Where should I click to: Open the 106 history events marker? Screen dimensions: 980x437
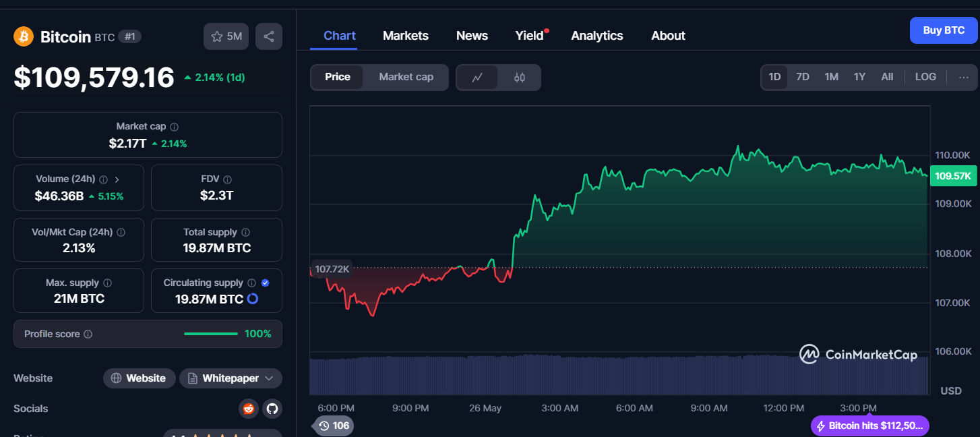coord(334,426)
